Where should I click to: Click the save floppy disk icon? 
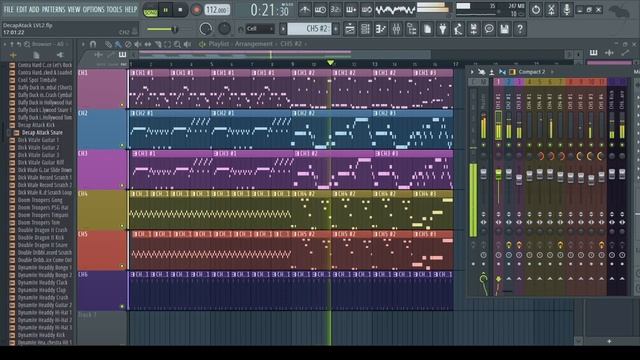pos(504,29)
